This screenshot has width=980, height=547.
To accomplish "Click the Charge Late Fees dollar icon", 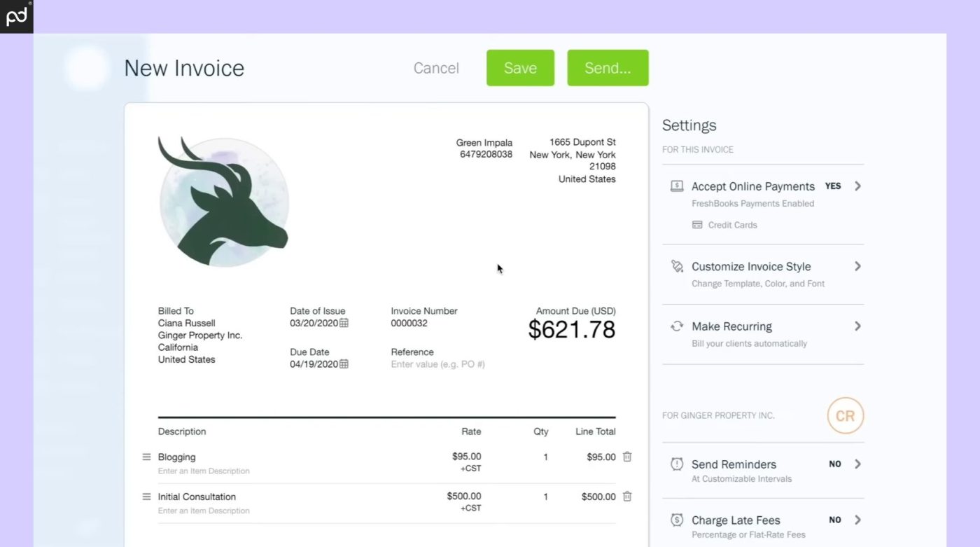I will pyautogui.click(x=676, y=520).
